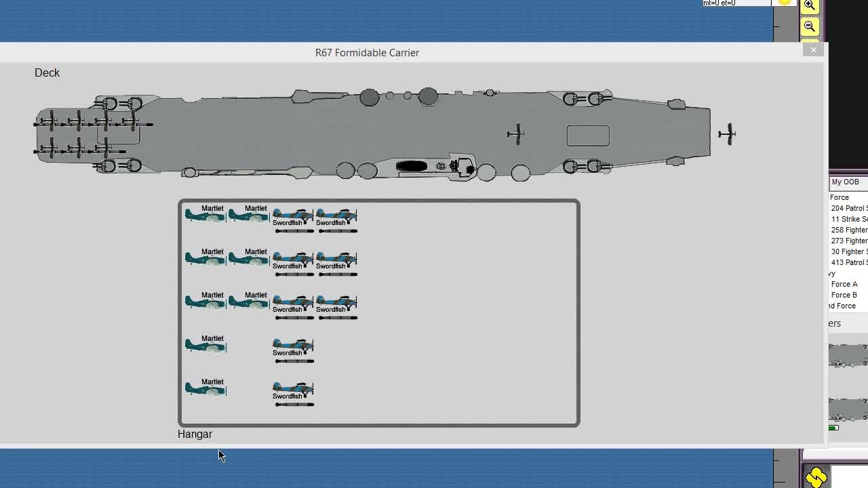Select 413 Patrol squadron in the OOB list

(x=849, y=262)
